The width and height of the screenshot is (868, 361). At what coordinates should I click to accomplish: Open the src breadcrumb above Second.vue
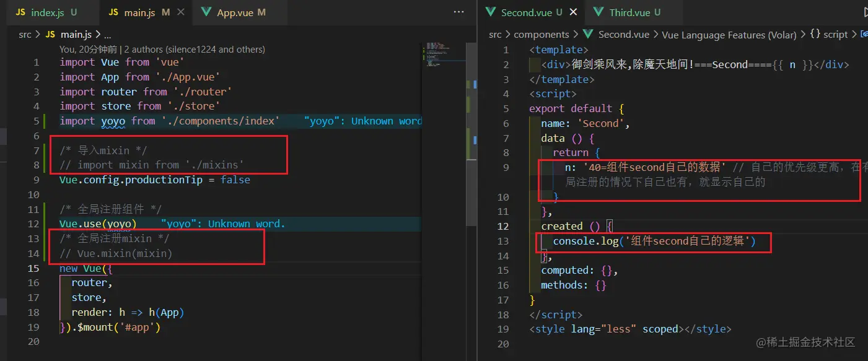tap(495, 35)
